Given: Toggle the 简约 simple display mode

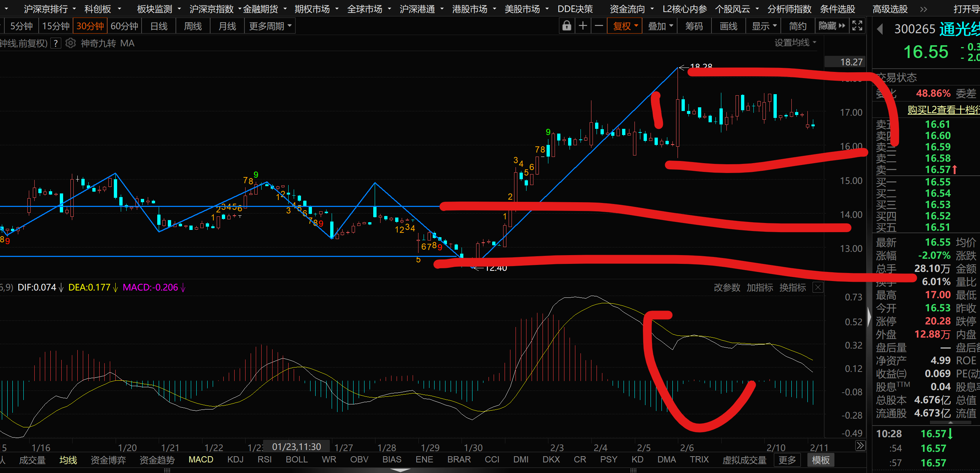Looking at the screenshot, I should pos(798,26).
